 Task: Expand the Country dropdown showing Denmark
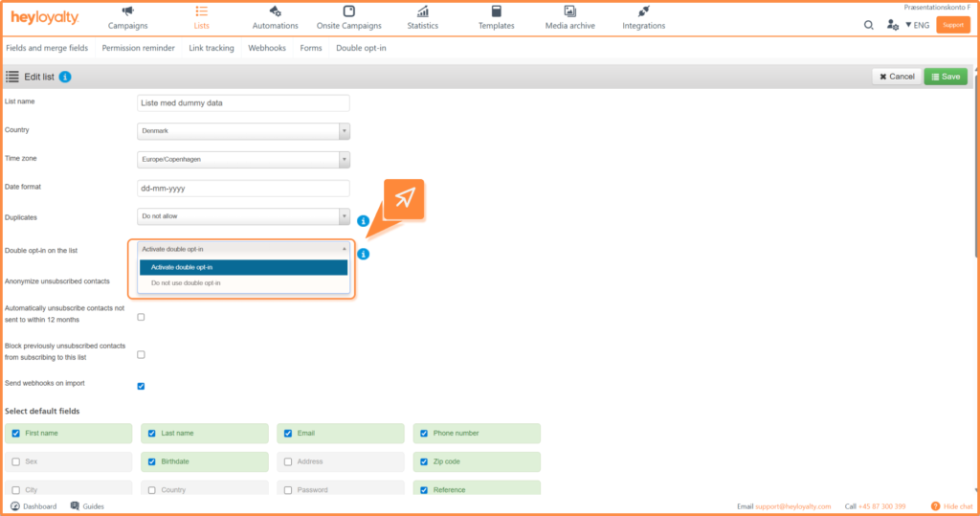coord(243,131)
